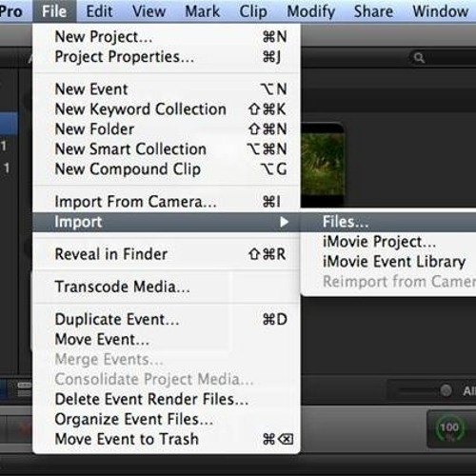Choose New Project... menu item
The image size is (476, 476).
click(x=167, y=37)
